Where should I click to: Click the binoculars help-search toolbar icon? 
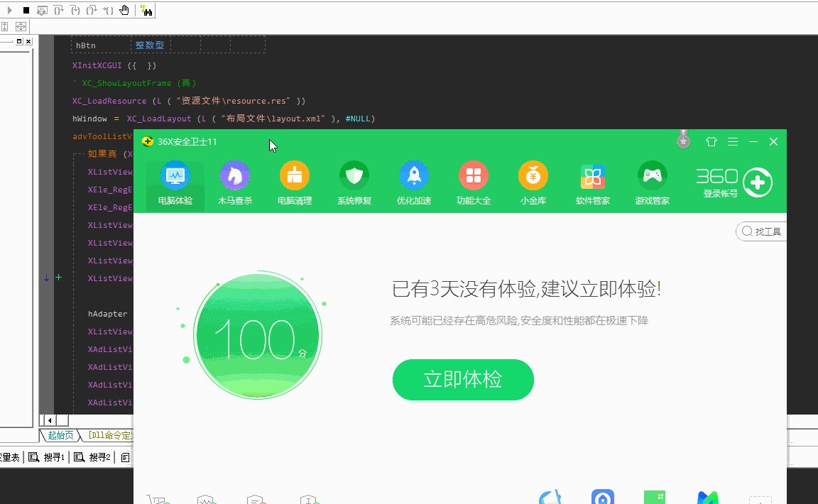pos(146,10)
